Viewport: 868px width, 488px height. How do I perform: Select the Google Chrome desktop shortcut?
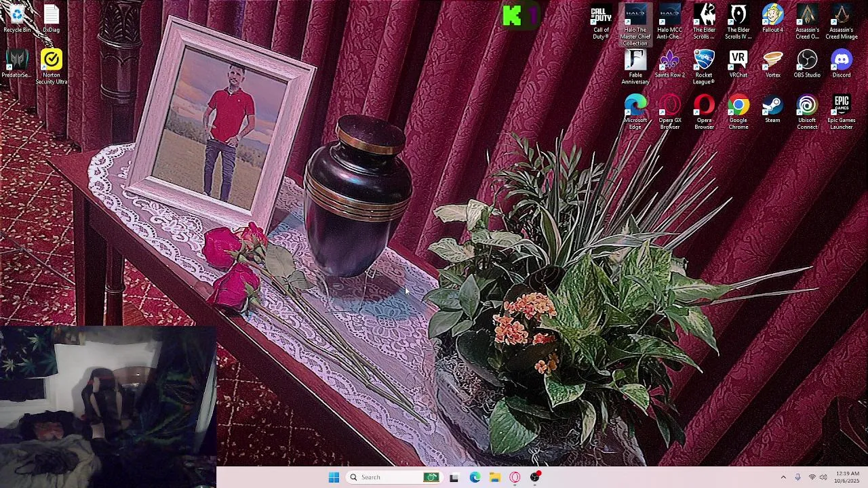pyautogui.click(x=738, y=113)
